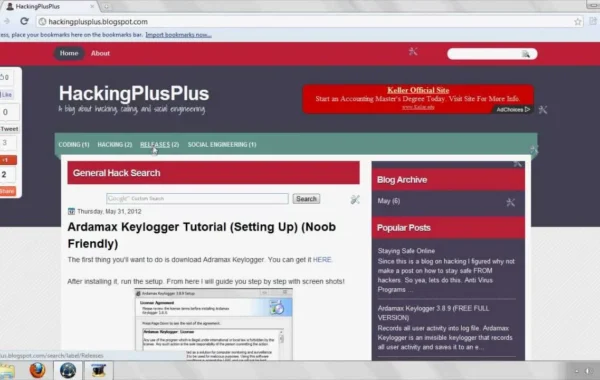Open Firefox from the taskbar
Viewport: 600px width, 380px height.
(x=38, y=370)
